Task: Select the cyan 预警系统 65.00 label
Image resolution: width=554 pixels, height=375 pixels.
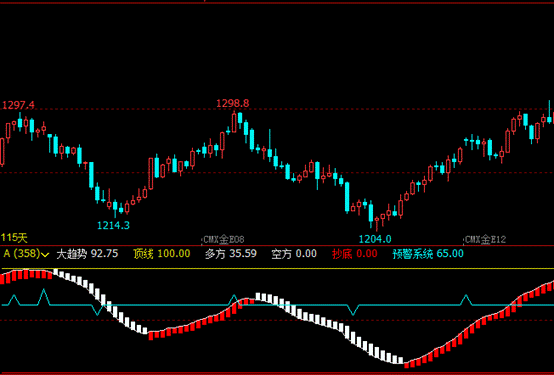Action: coord(428,253)
